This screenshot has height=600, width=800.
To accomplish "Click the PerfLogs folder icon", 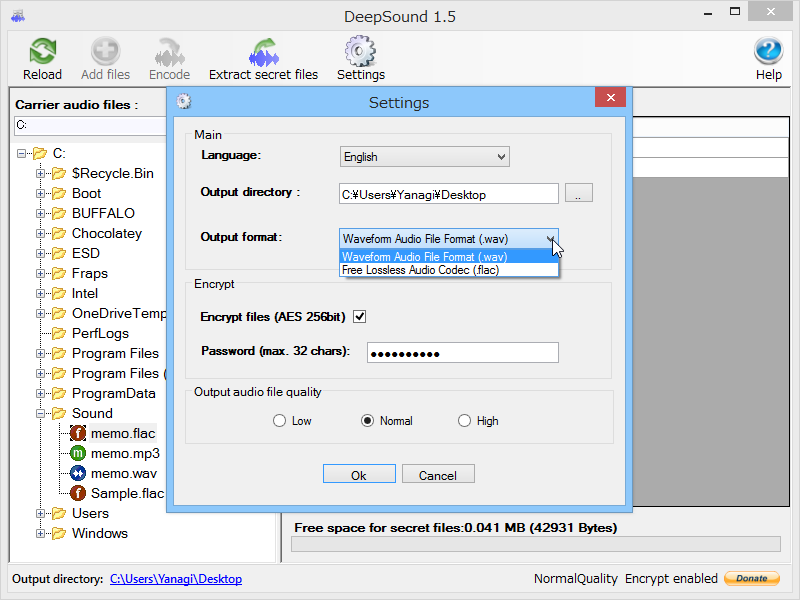I will (59, 333).
